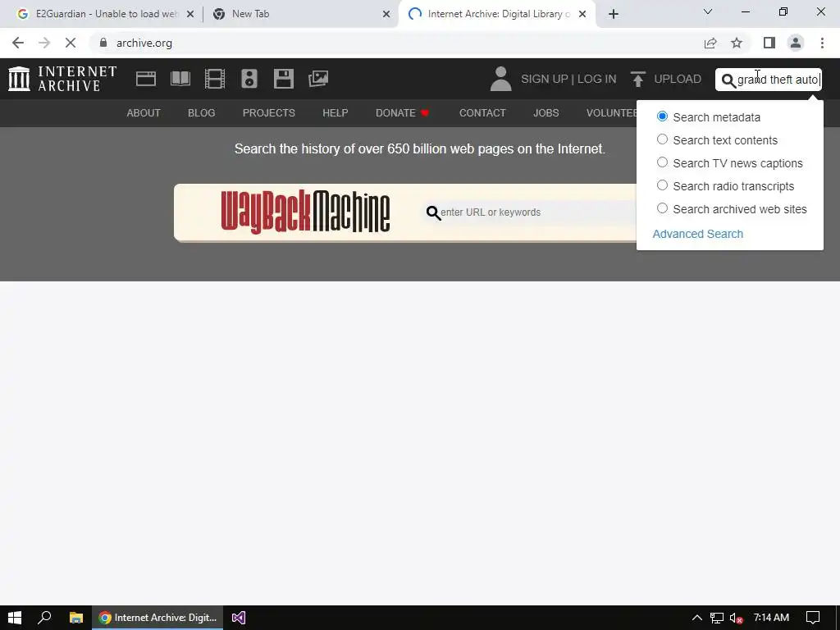Click the WayBack Machine logo
Screen dimensions: 840x630
305,212
